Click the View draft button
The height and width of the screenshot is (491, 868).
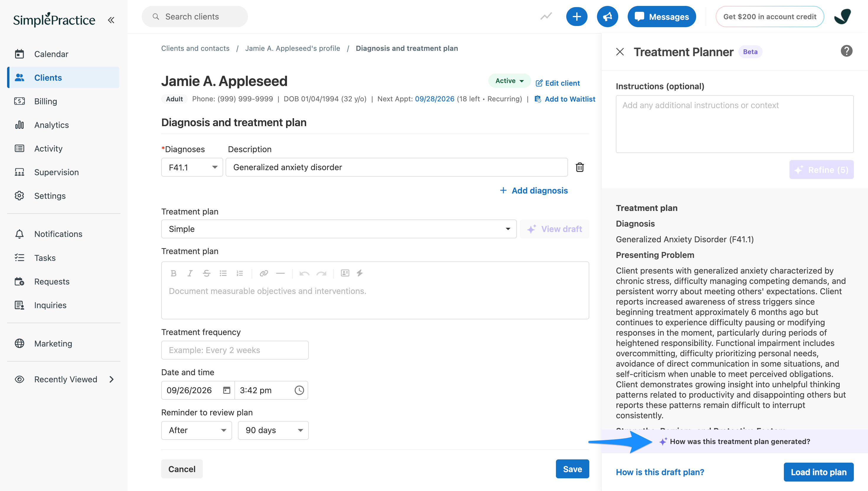555,229
